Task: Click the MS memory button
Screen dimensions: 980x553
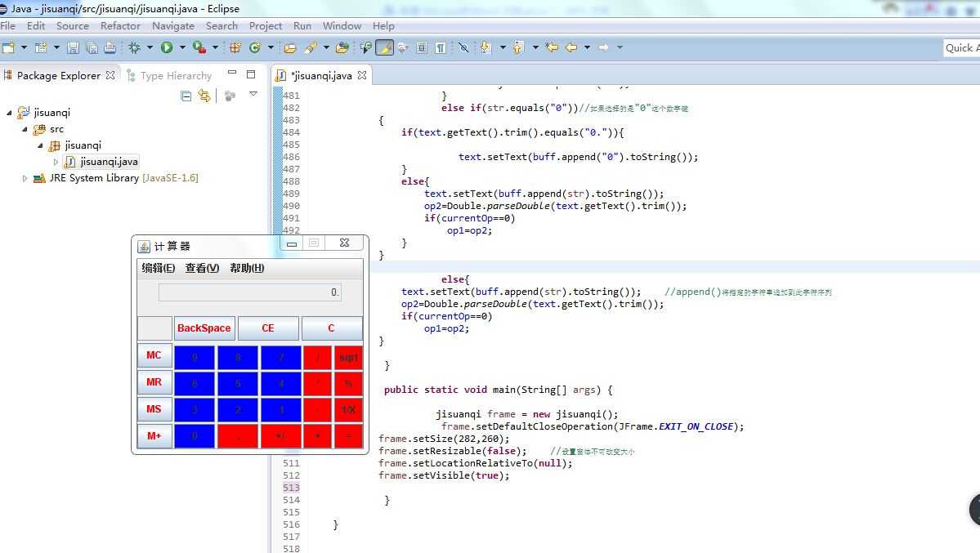Action: pos(154,409)
